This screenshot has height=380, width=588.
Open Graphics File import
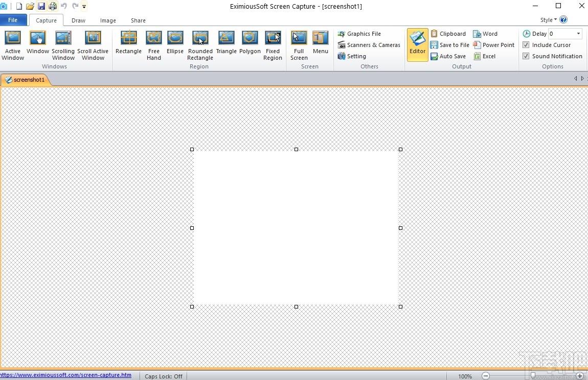click(359, 34)
